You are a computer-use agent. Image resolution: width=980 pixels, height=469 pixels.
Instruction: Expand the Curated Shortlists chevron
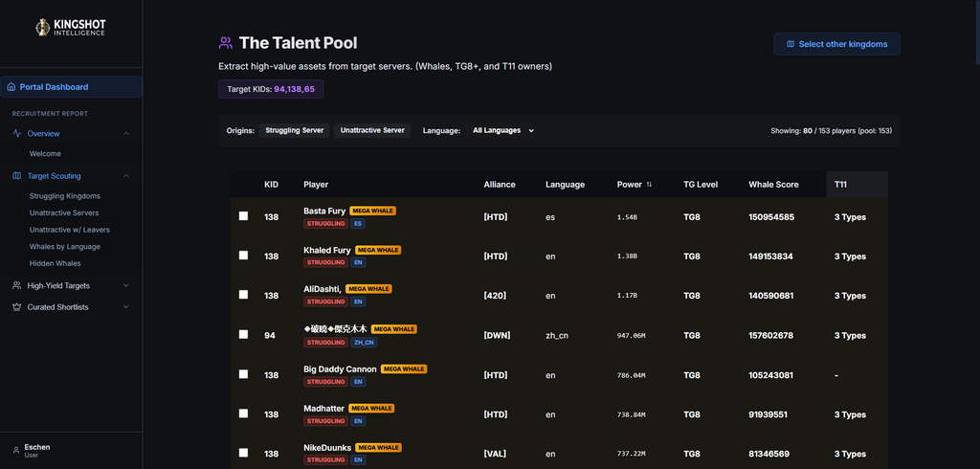[x=126, y=307]
